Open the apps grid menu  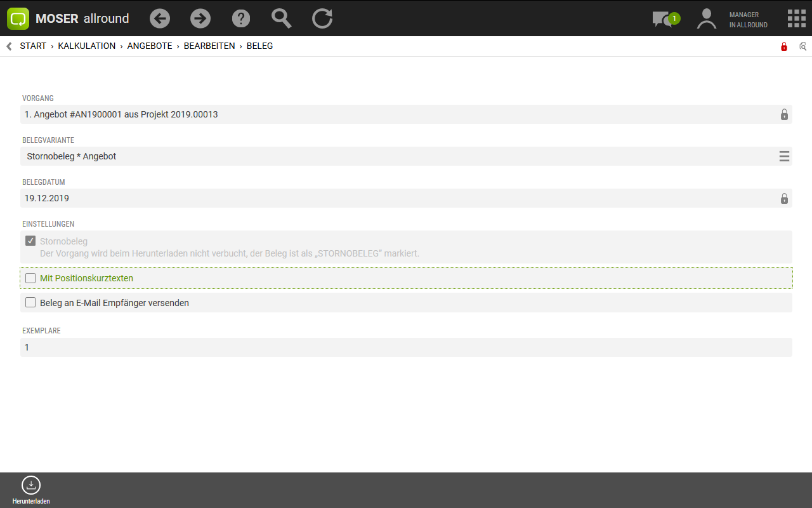796,18
